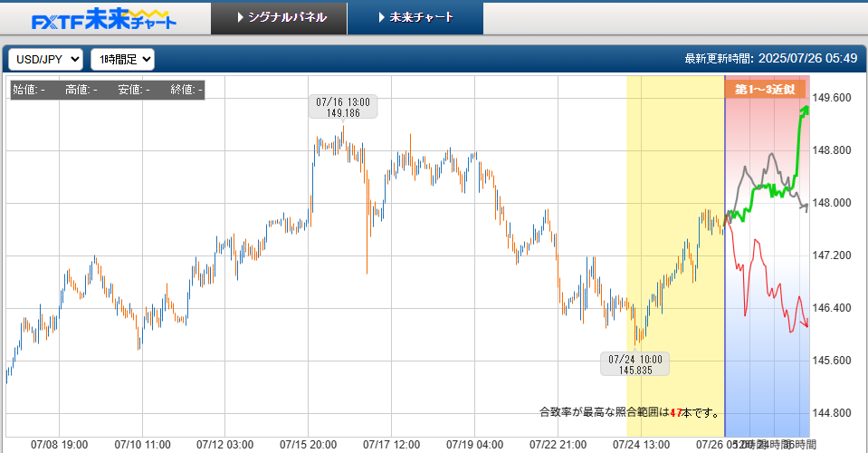Click the 合致率 matching range message text

click(631, 412)
